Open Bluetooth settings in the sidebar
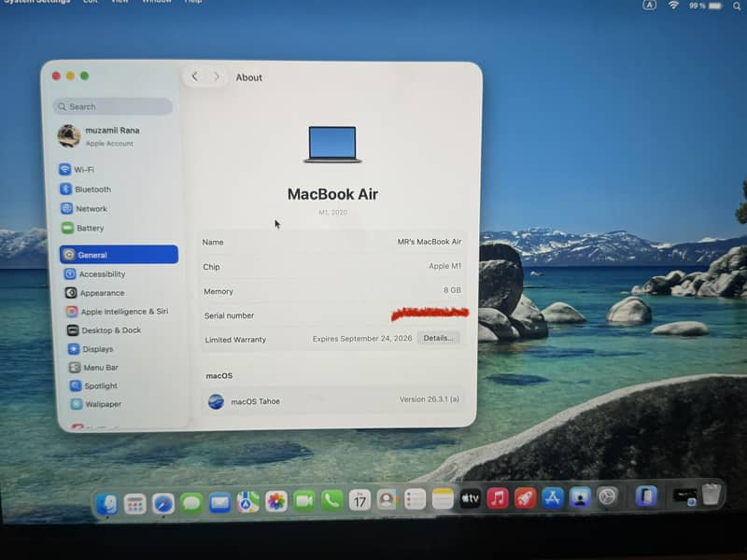Image resolution: width=747 pixels, height=560 pixels. 85,189
